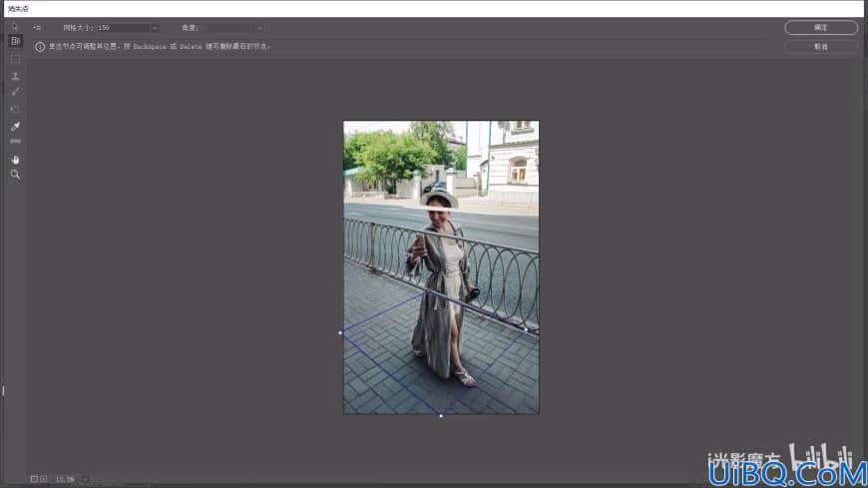Click the info icon beside the hint text
Screen dimensions: 868x488
coord(40,47)
